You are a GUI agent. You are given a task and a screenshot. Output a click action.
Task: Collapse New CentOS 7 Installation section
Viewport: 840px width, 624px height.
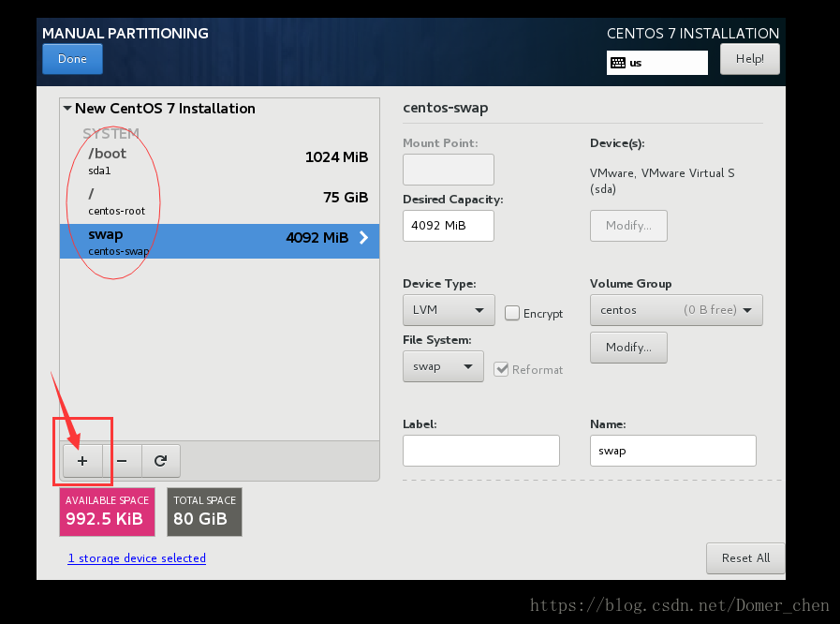click(x=67, y=109)
